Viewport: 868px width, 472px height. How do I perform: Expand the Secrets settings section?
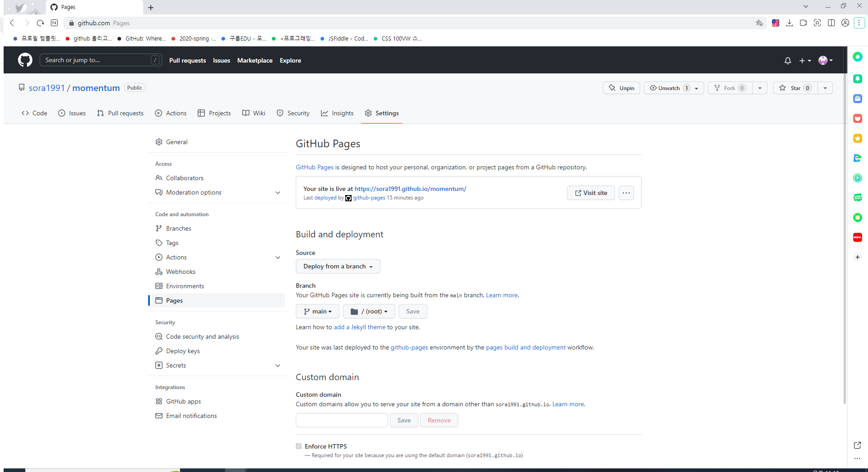pyautogui.click(x=278, y=365)
